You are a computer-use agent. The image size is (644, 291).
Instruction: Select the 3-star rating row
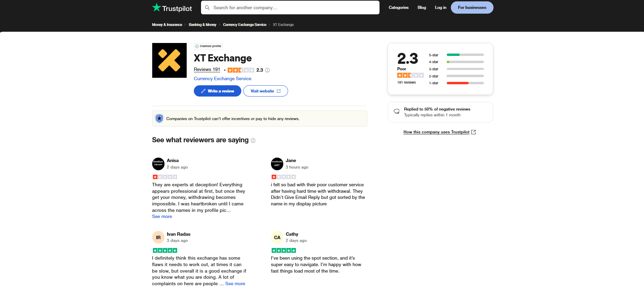(456, 69)
